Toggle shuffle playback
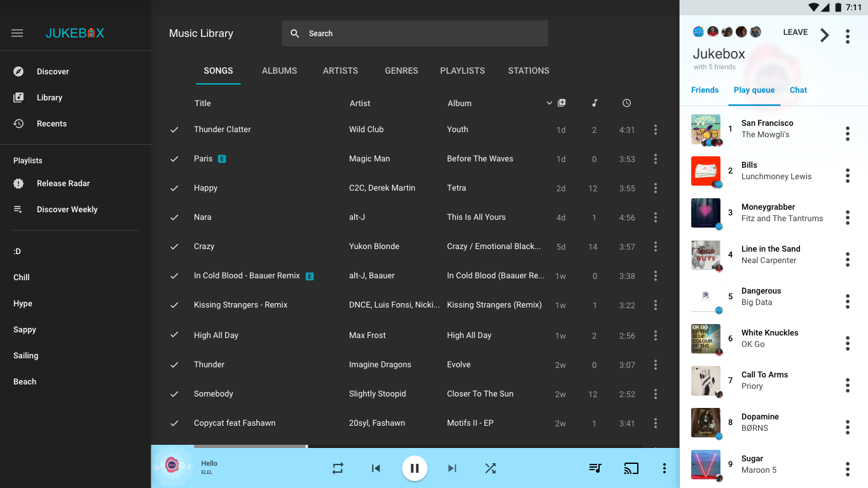 pyautogui.click(x=490, y=468)
